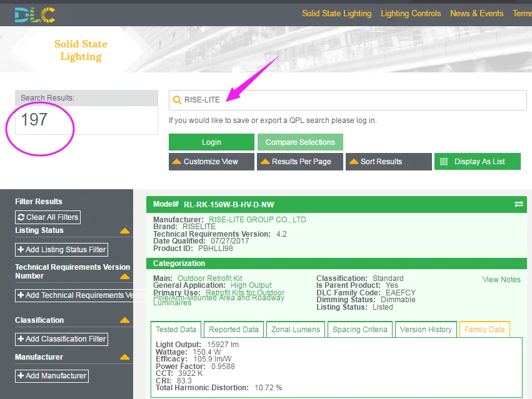Image resolution: width=532 pixels, height=399 pixels.
Task: Open the View Notes link
Action: coord(501,280)
